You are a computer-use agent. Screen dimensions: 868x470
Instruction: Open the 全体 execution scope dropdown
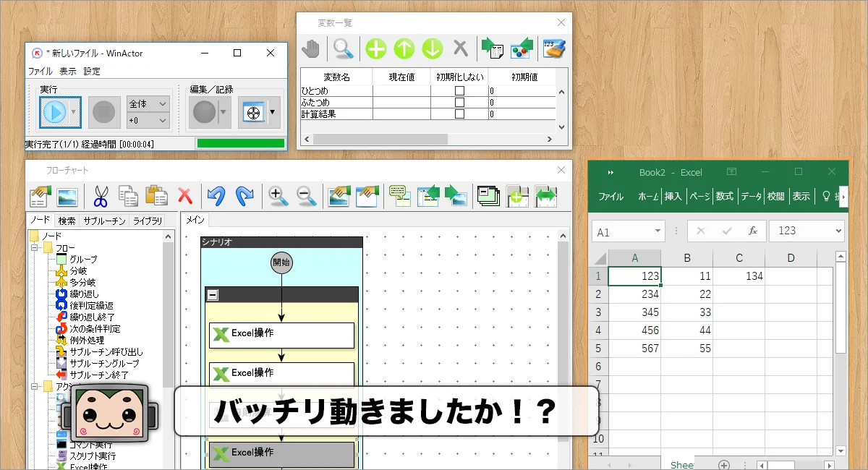(x=148, y=104)
